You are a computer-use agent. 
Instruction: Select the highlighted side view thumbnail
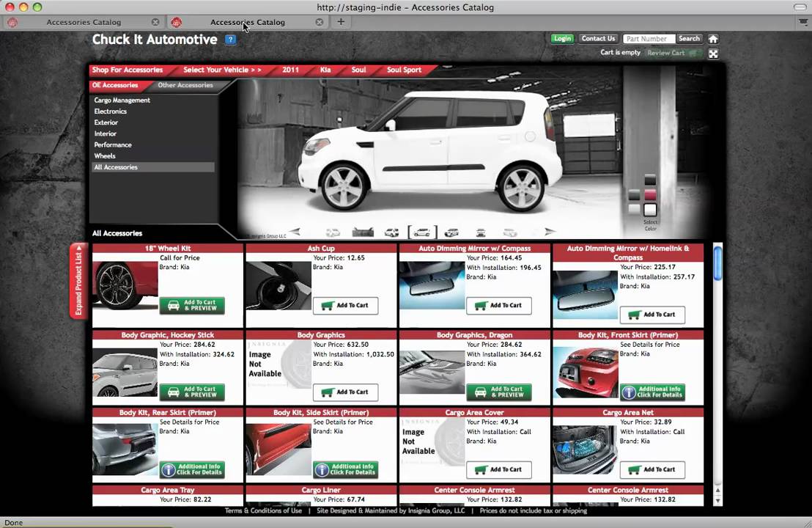pyautogui.click(x=422, y=232)
